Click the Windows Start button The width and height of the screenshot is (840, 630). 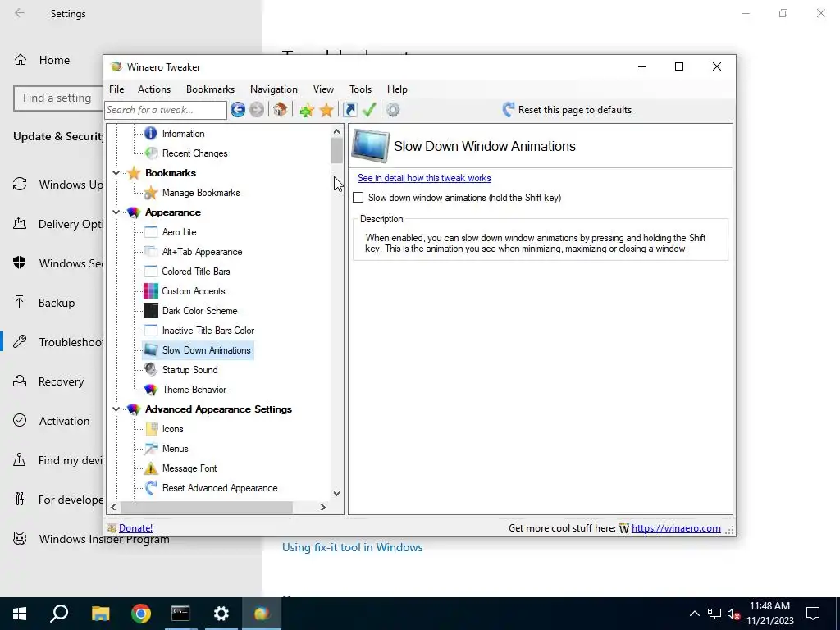20,614
